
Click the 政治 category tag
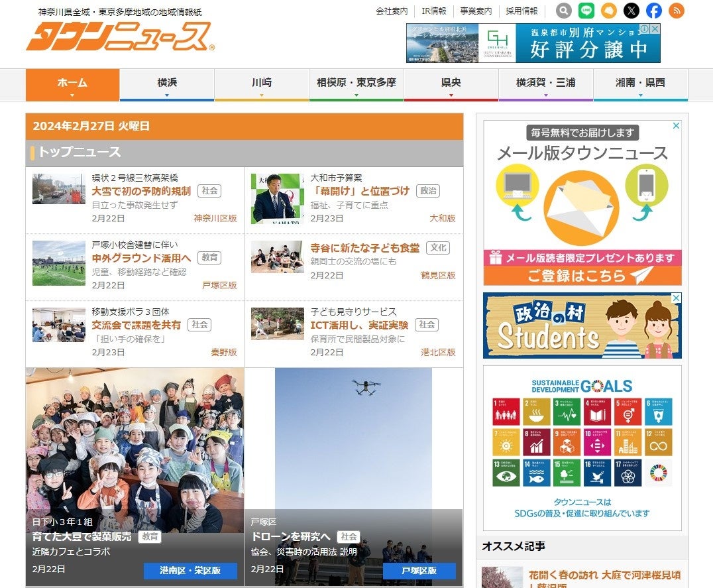click(428, 191)
